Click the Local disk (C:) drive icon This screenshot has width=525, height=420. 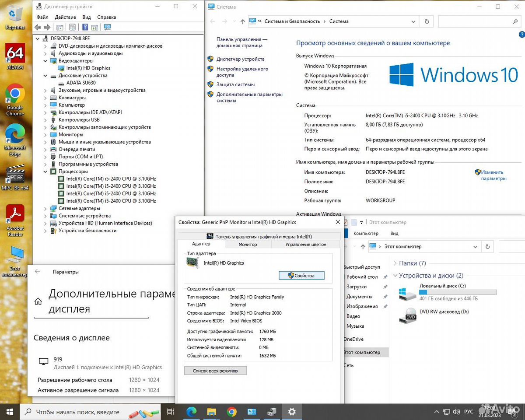408,293
